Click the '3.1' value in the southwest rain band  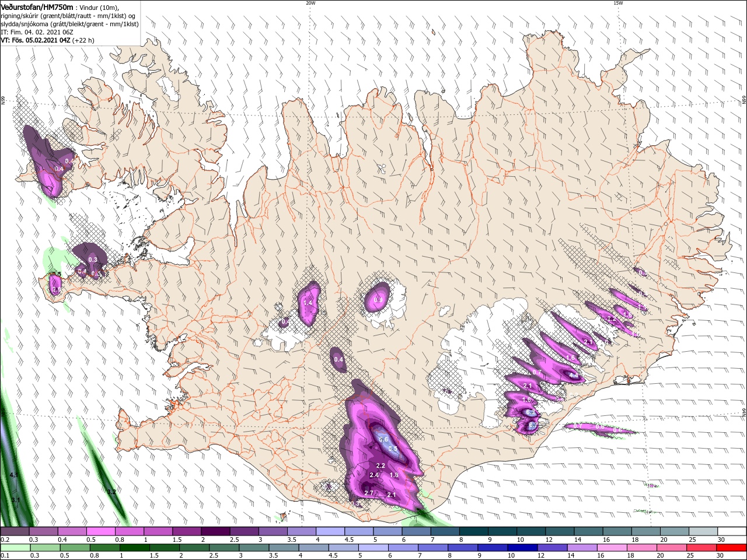tap(16, 501)
